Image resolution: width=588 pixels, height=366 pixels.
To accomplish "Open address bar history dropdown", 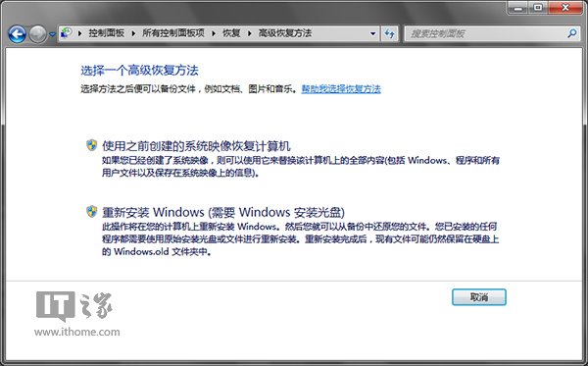I will (372, 33).
